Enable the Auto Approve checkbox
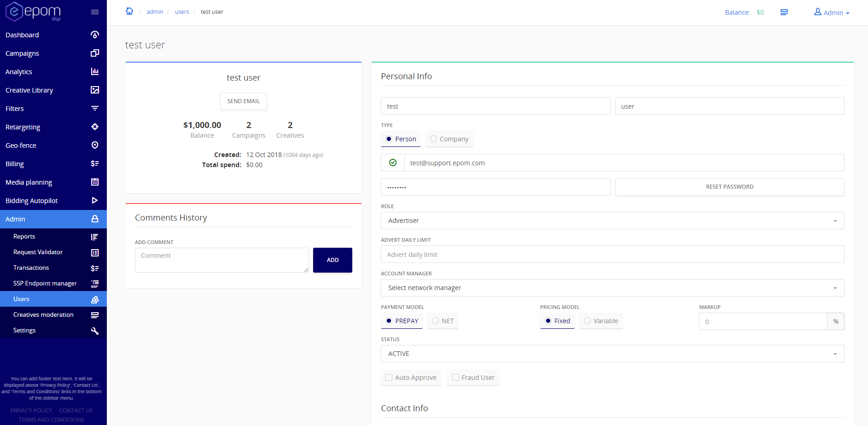Viewport: 868px width, 425px height. (x=389, y=378)
